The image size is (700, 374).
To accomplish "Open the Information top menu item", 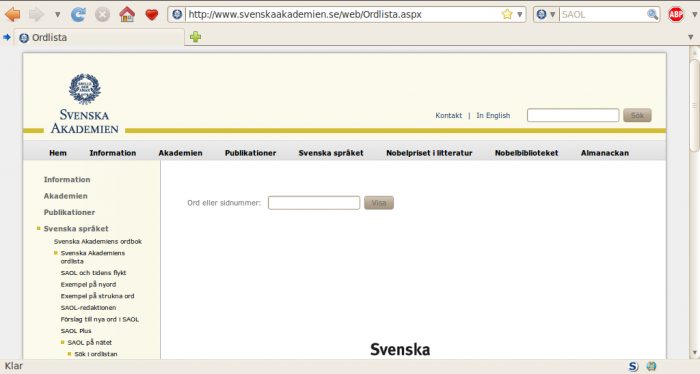I will pyautogui.click(x=112, y=153).
